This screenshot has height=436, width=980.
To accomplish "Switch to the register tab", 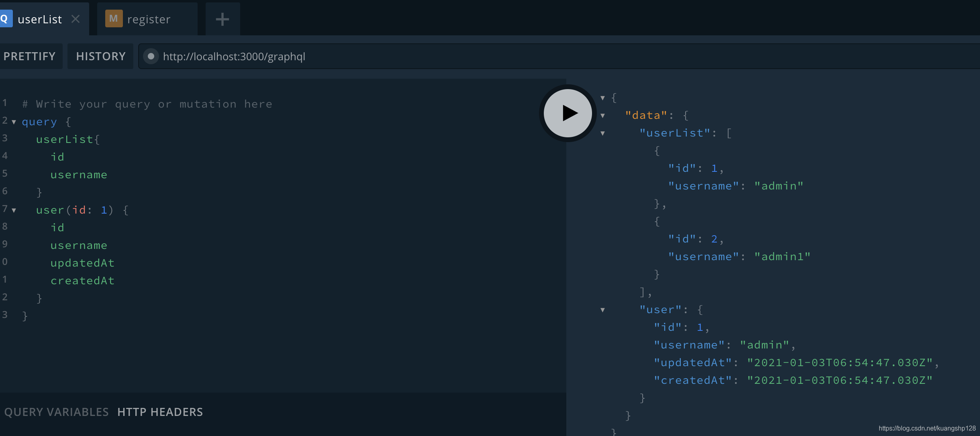I will 149,19.
